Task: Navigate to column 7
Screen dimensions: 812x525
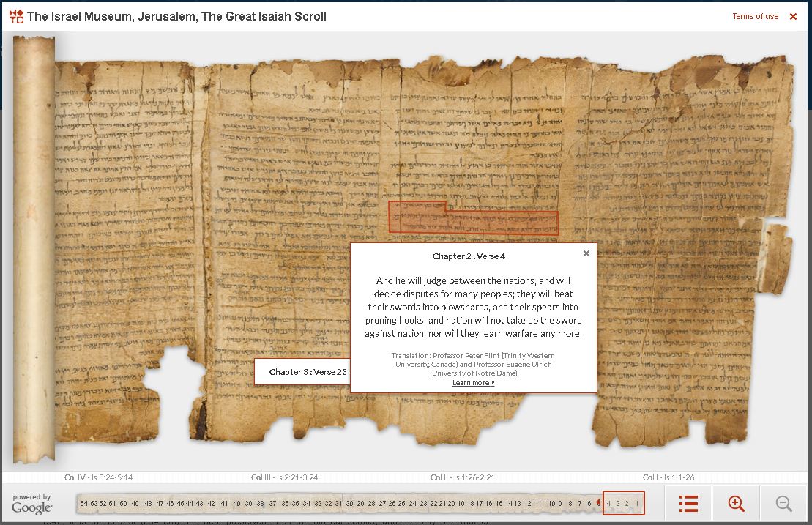Action: point(579,503)
